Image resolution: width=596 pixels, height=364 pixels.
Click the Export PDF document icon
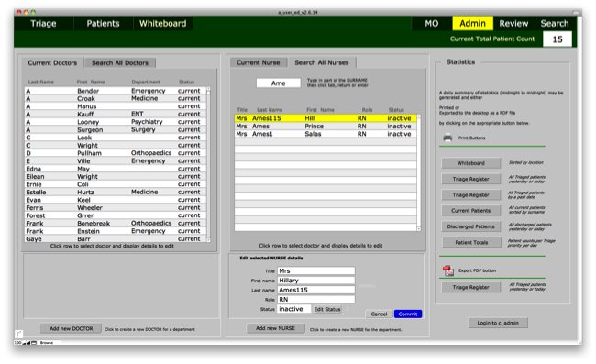[448, 270]
